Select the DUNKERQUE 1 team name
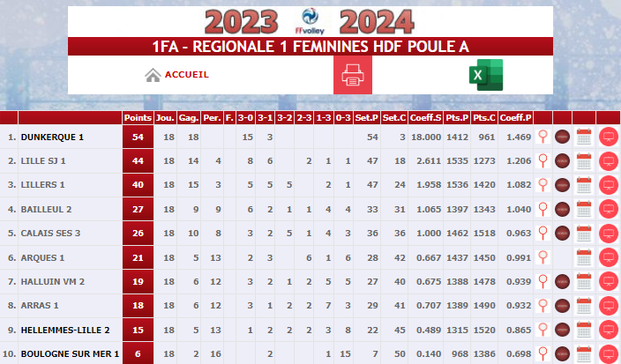This screenshot has height=364, width=621. (x=52, y=137)
